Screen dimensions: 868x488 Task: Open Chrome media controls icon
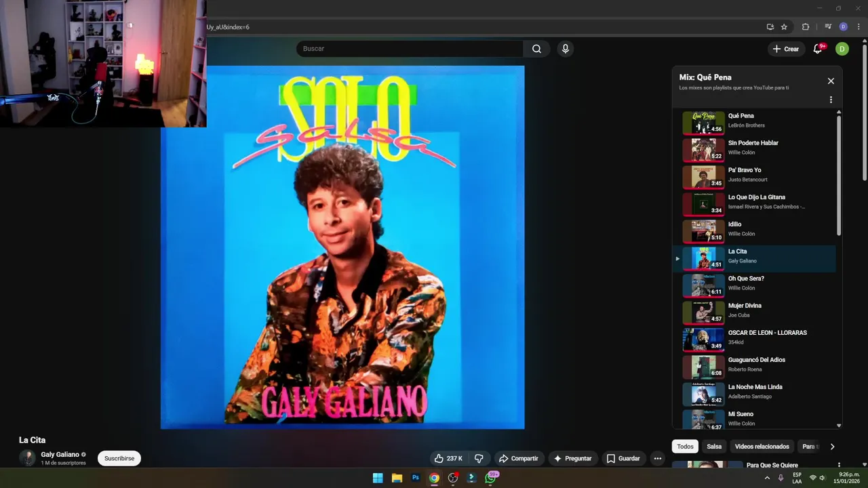[828, 27]
